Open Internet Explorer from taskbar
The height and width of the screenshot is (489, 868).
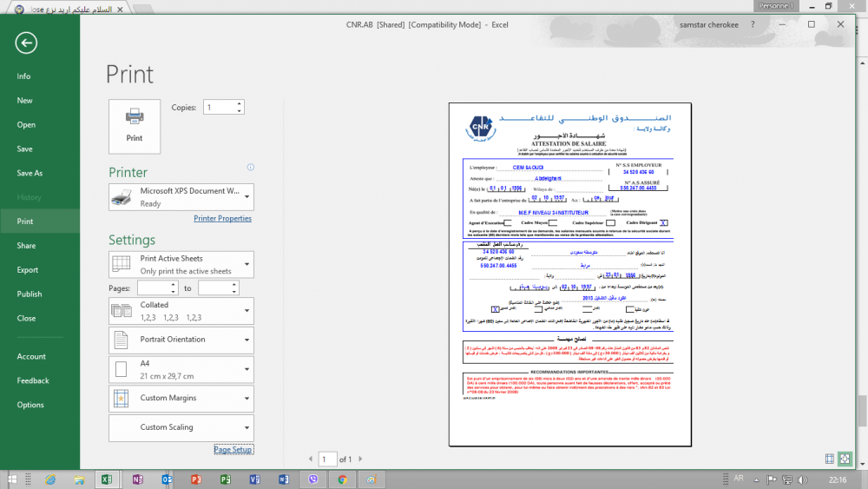tap(50, 479)
